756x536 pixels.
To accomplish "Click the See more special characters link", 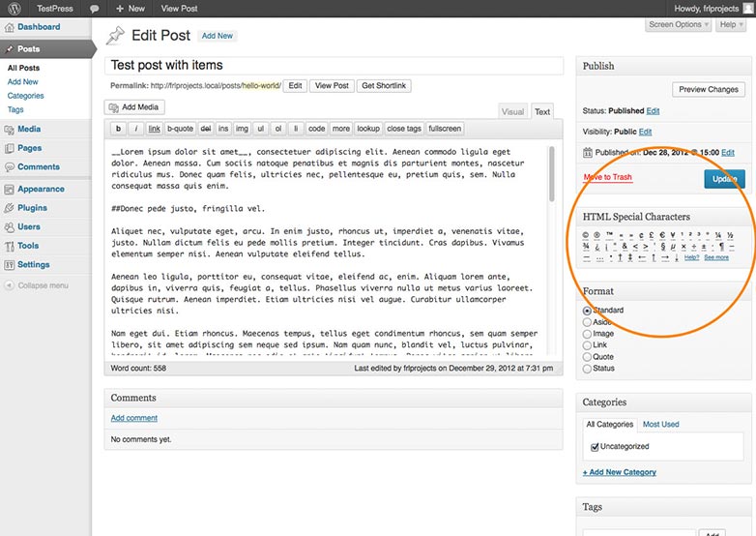I will click(x=716, y=257).
